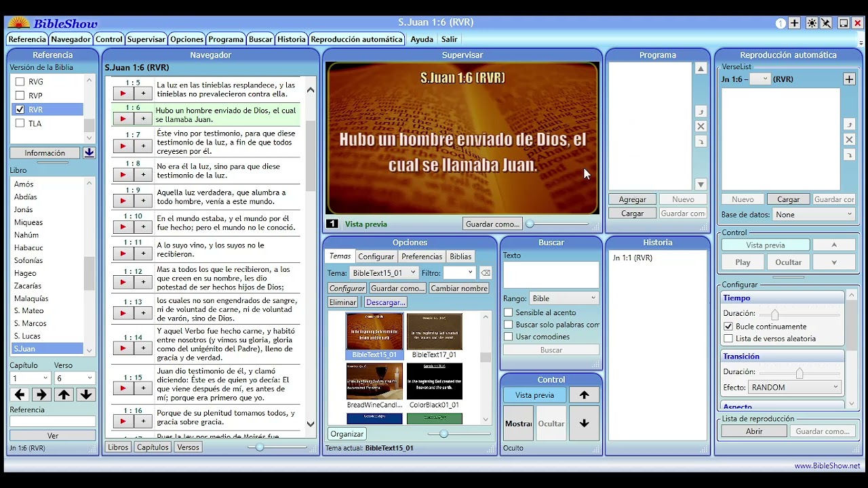Move VerseList item up with curved arrow

pyautogui.click(x=849, y=124)
